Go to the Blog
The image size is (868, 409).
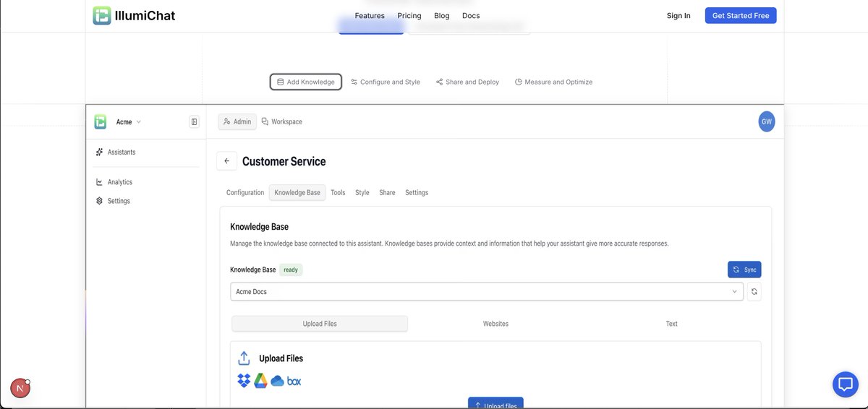(x=441, y=15)
